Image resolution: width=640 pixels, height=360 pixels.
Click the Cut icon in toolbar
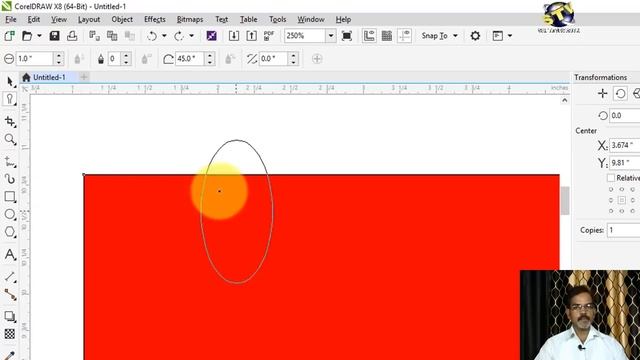[94, 36]
